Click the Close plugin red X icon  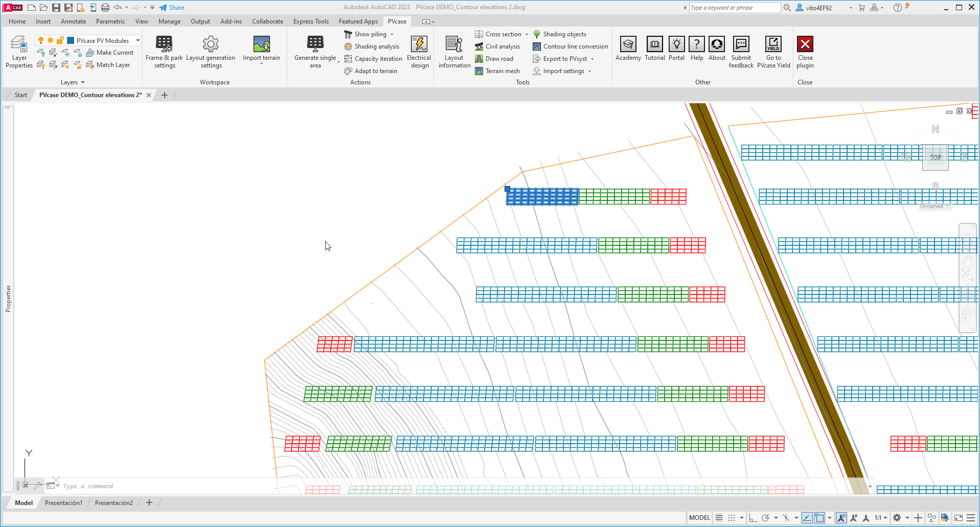[x=805, y=44]
